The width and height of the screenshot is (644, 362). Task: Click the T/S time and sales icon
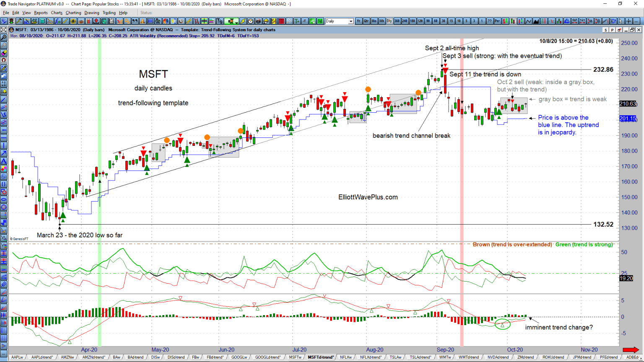[x=219, y=21]
